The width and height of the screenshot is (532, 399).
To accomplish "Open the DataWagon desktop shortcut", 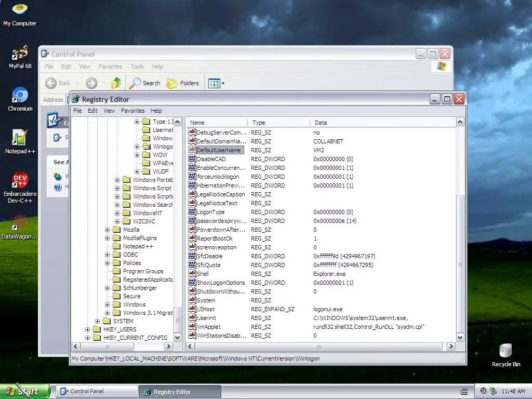I will 20,228.
